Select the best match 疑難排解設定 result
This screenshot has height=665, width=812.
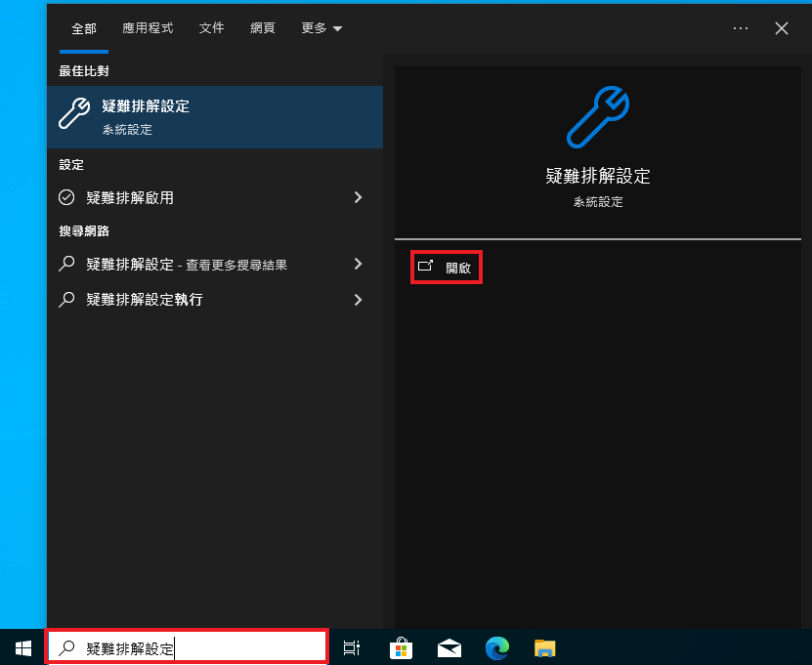215,116
